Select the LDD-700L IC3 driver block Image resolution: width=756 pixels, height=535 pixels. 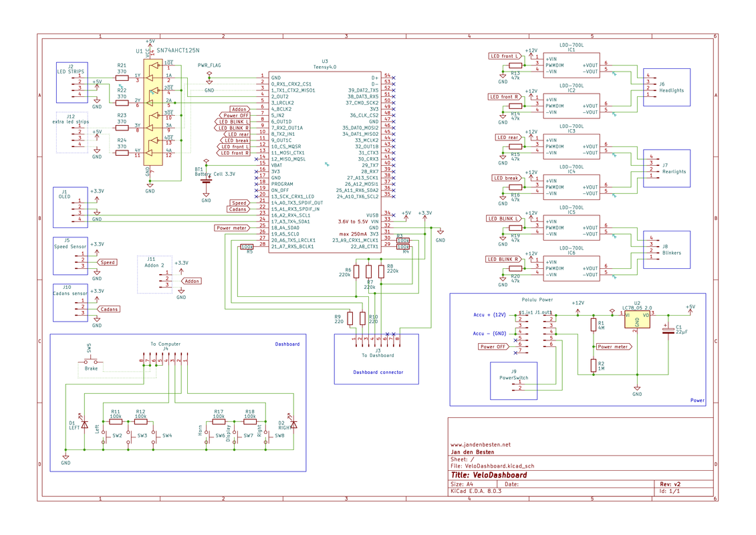572,146
